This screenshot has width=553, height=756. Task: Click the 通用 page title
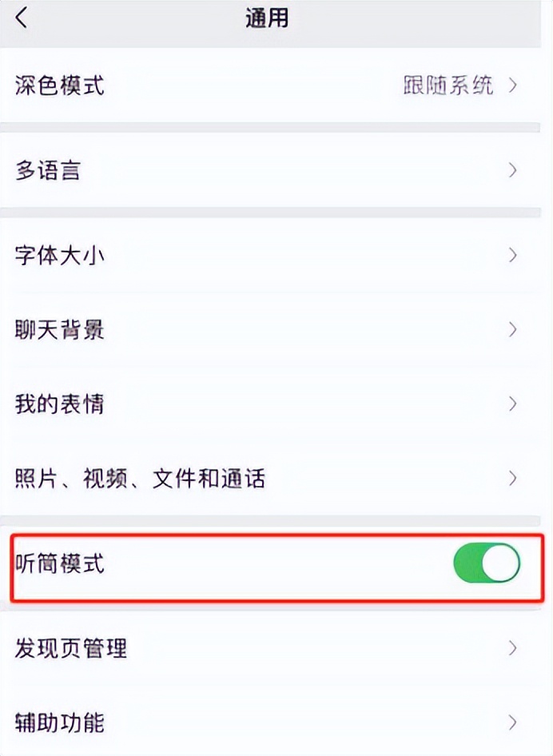tap(267, 19)
